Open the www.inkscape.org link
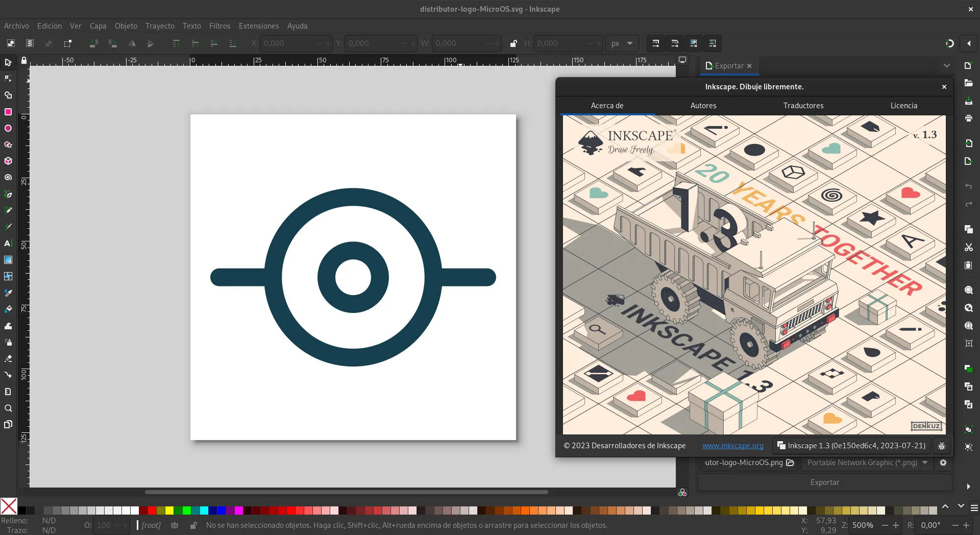The width and height of the screenshot is (980, 535). pos(733,446)
